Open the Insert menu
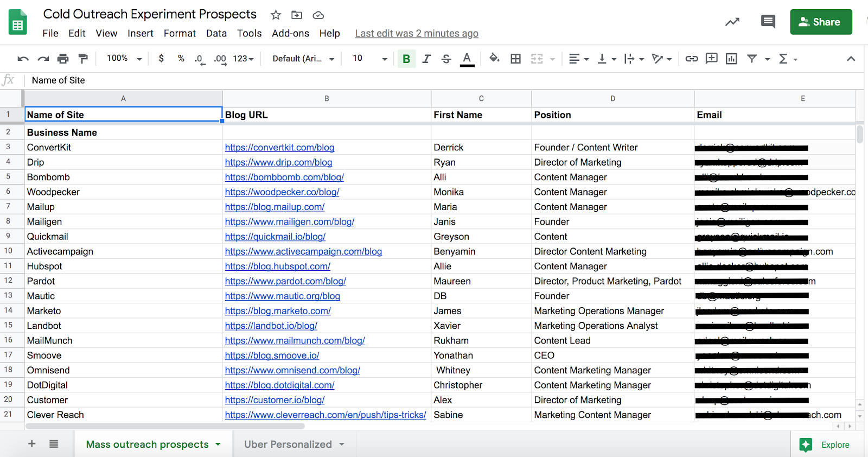868x457 pixels. pyautogui.click(x=141, y=33)
